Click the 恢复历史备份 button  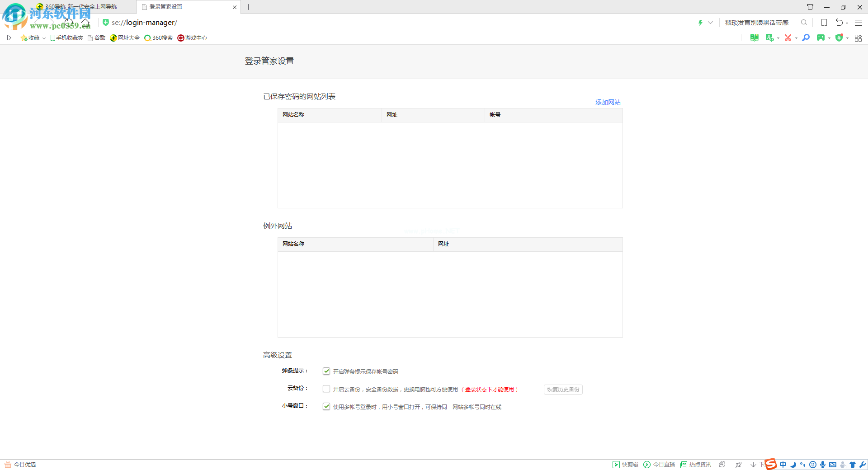(x=563, y=389)
